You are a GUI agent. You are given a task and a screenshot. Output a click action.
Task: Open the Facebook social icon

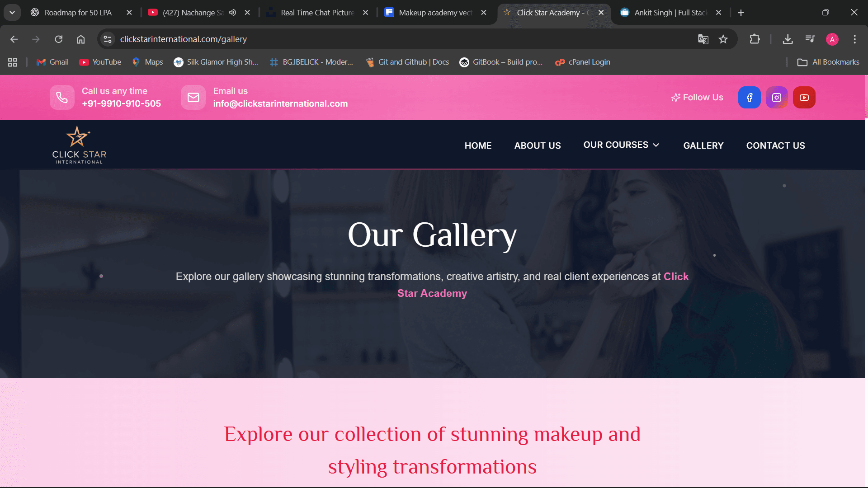click(749, 98)
